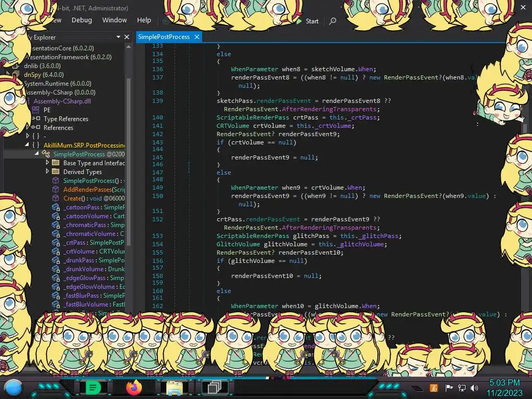
Task: Click the SimplePostProcess() constructor method icon
Action: 56,180
